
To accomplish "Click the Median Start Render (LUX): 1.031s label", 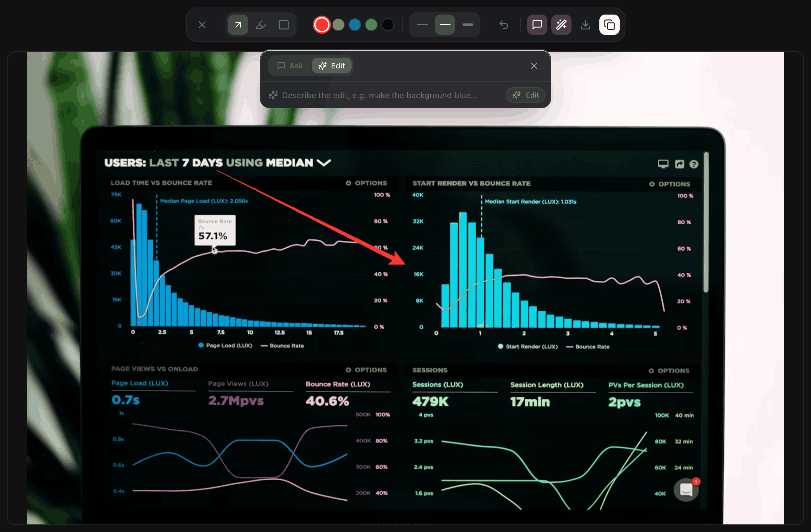I will click(531, 202).
